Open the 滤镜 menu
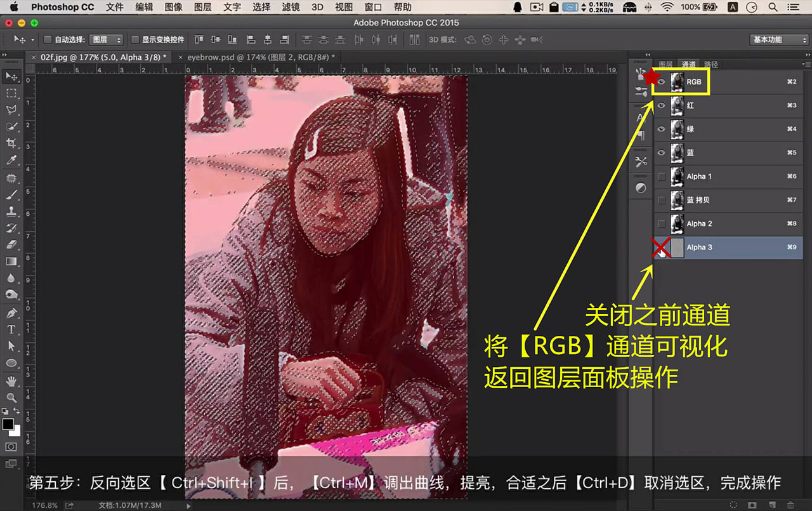812x511 pixels. 291,7
